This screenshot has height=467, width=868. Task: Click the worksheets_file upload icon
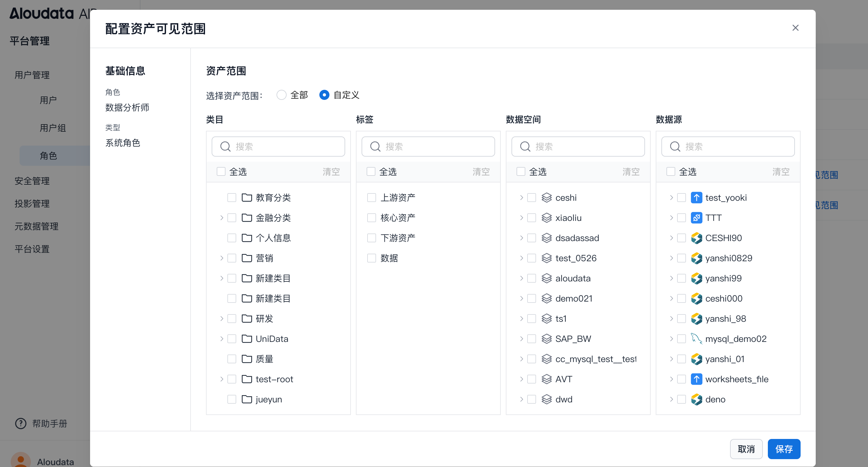click(696, 379)
